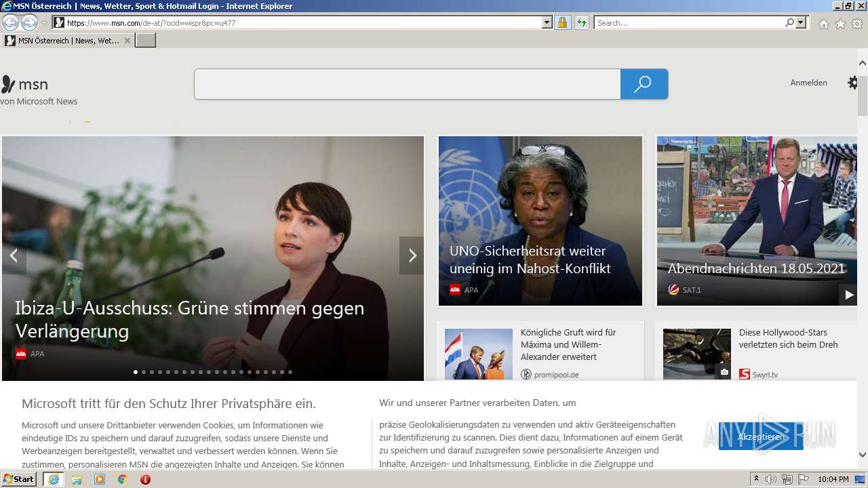Open IE Tools gear icon
Viewport: 868px width, 488px height.
point(857,24)
